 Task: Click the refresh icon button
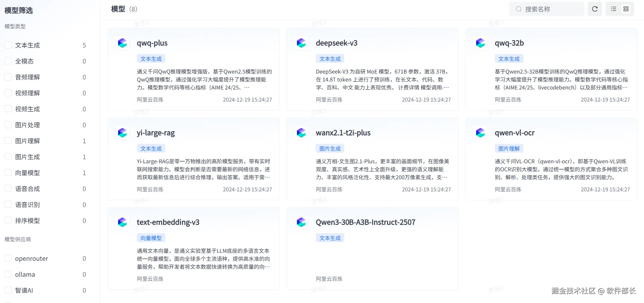pyautogui.click(x=595, y=9)
